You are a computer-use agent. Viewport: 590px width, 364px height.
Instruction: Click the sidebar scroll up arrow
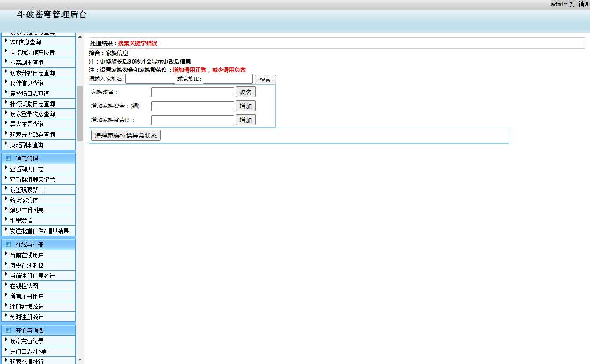(80, 37)
